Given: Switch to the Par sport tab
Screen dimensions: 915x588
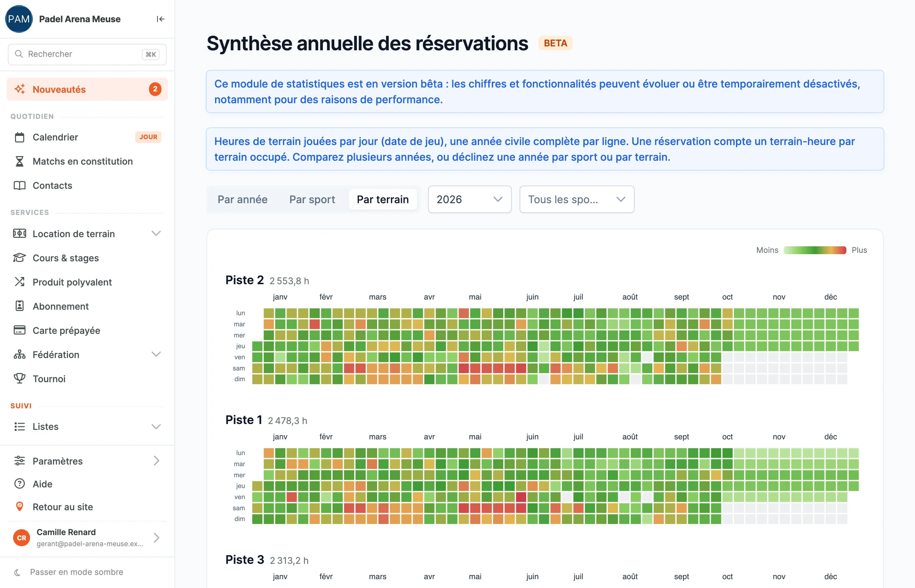Looking at the screenshot, I should (x=312, y=199).
